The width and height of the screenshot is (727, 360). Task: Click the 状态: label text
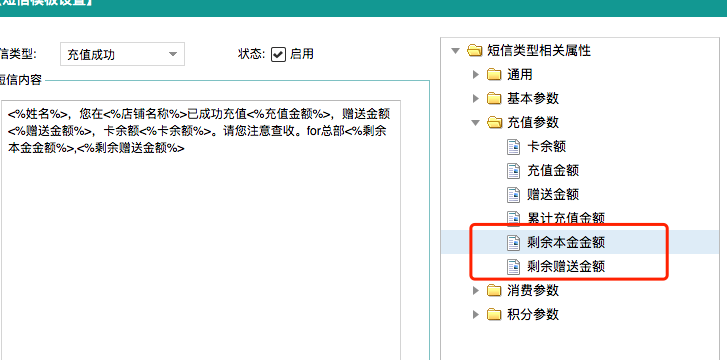coord(252,54)
